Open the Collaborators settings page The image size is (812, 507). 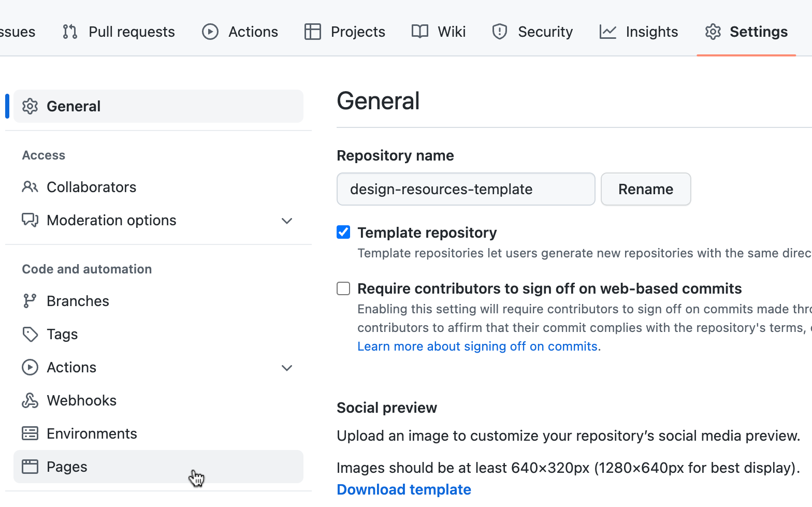tap(91, 187)
